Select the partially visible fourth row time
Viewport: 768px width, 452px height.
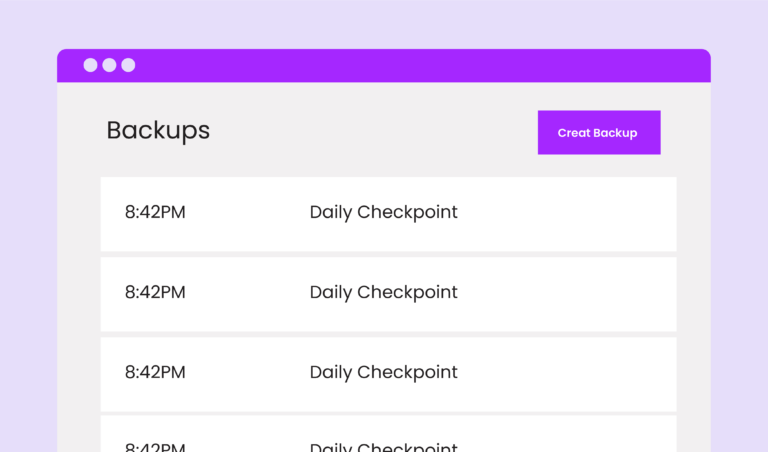(155, 447)
